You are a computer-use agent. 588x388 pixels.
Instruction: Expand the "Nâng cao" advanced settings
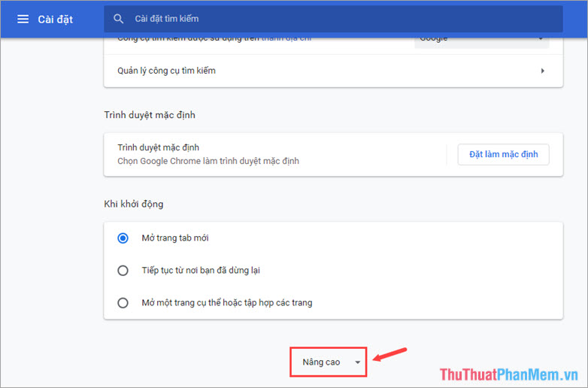coord(328,362)
